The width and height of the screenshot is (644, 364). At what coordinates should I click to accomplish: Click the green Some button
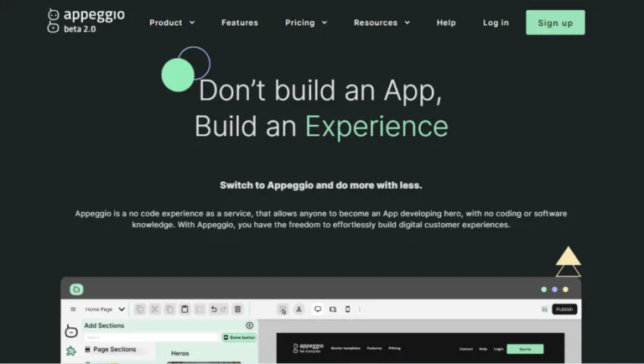[240, 337]
